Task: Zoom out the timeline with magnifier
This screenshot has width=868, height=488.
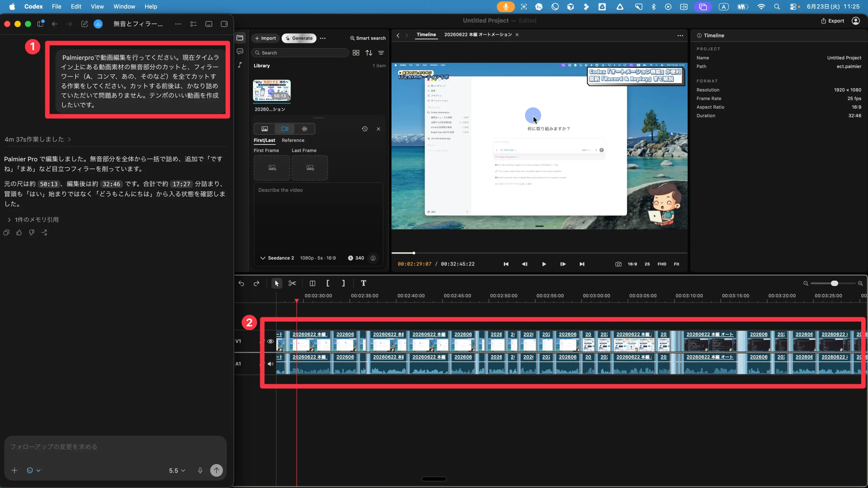Action: click(x=806, y=283)
